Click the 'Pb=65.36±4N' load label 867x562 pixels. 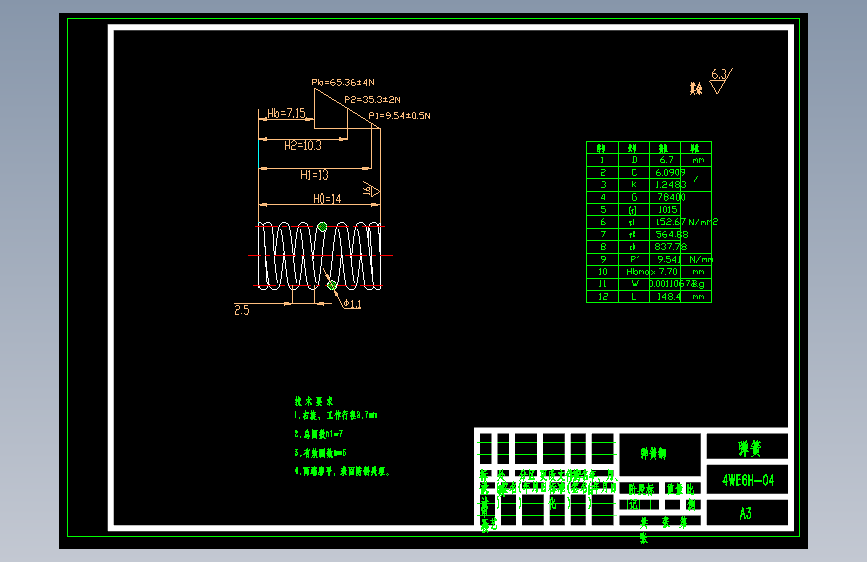[x=343, y=82]
